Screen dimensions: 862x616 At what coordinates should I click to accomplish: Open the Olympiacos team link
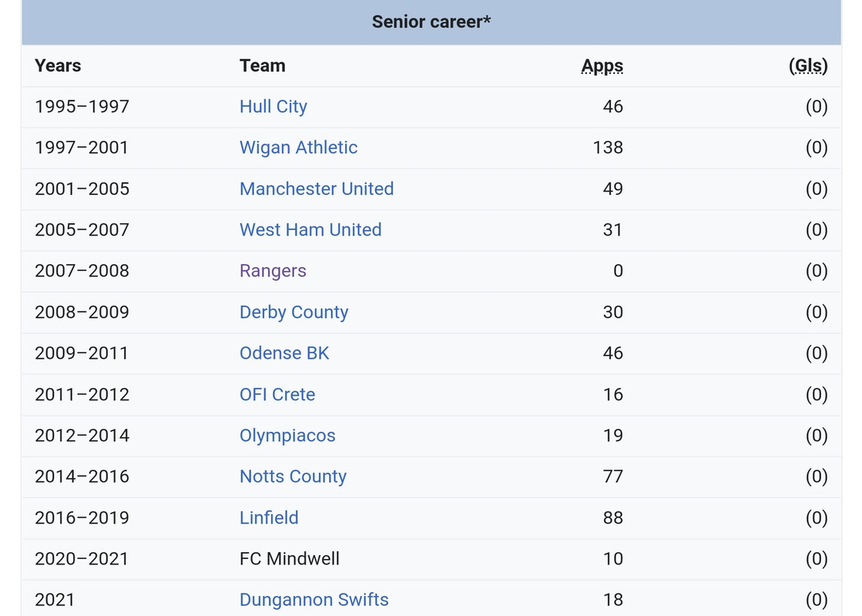pyautogui.click(x=287, y=436)
